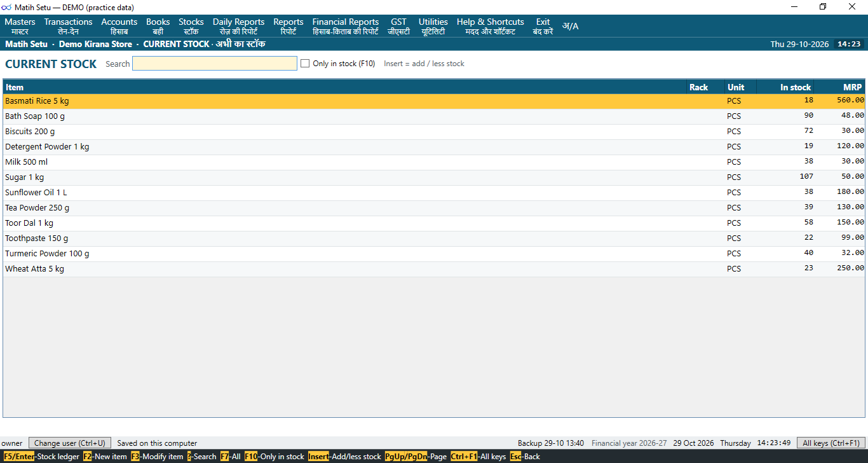868x463 pixels.
Task: Open the GST menu
Action: [398, 26]
